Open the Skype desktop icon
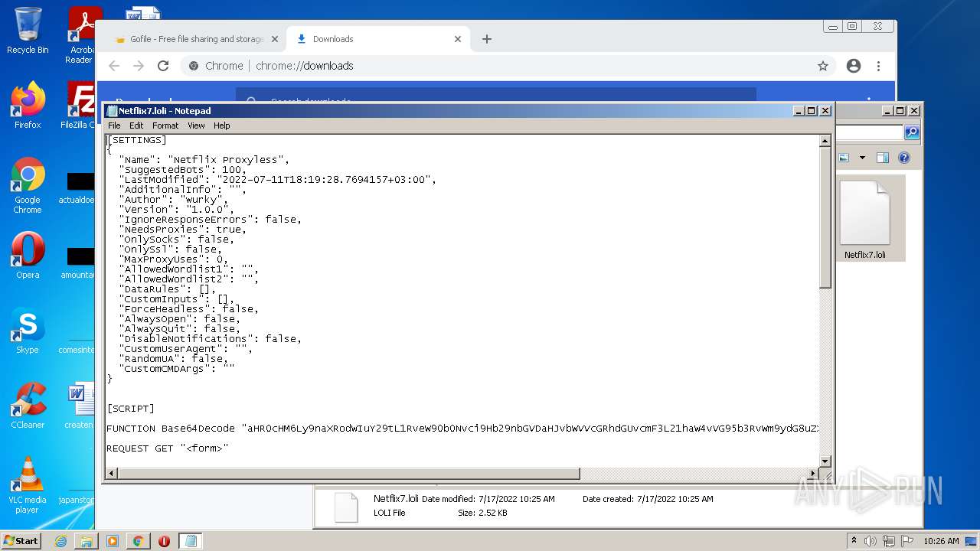 click(x=28, y=331)
